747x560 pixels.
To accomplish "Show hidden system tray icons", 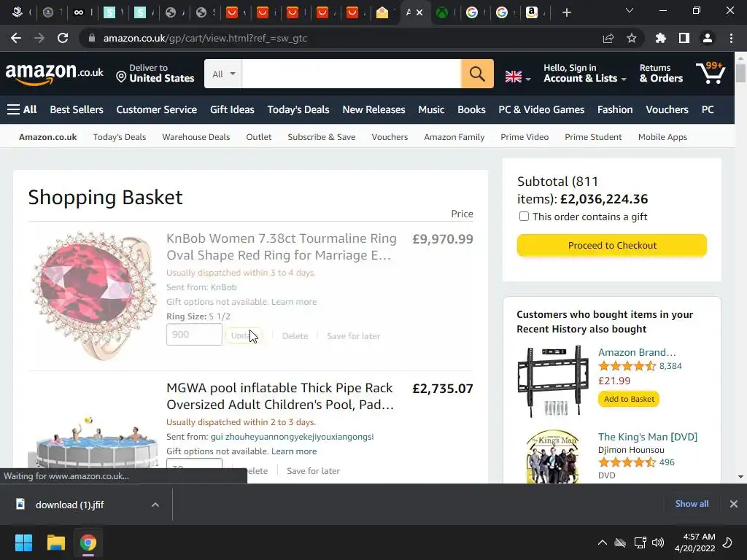I will [x=602, y=542].
